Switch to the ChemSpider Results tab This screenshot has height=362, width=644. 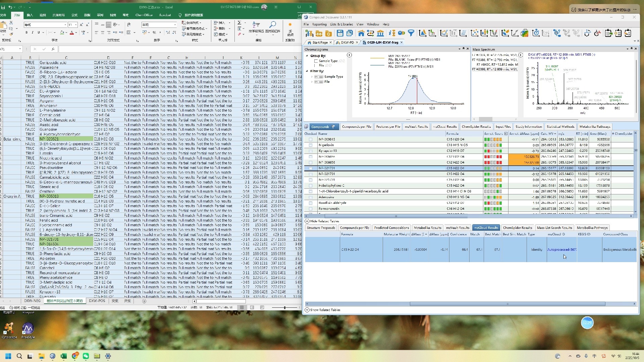(476, 127)
